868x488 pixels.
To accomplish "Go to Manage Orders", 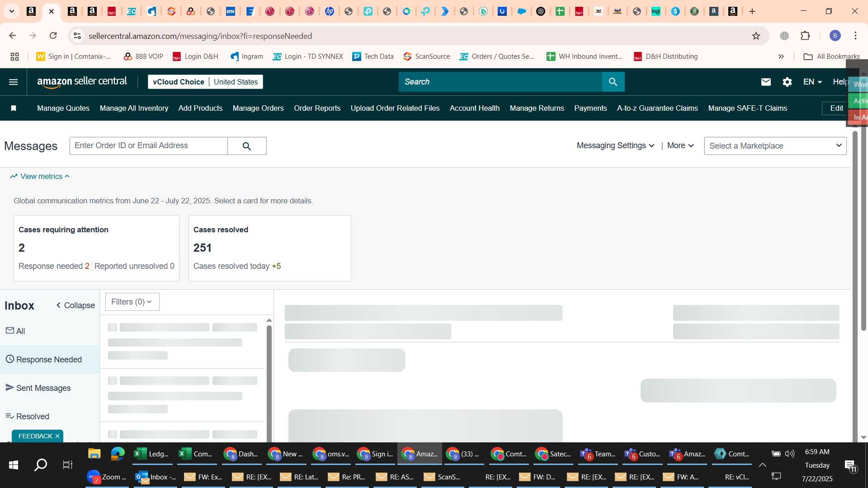I will pyautogui.click(x=258, y=108).
